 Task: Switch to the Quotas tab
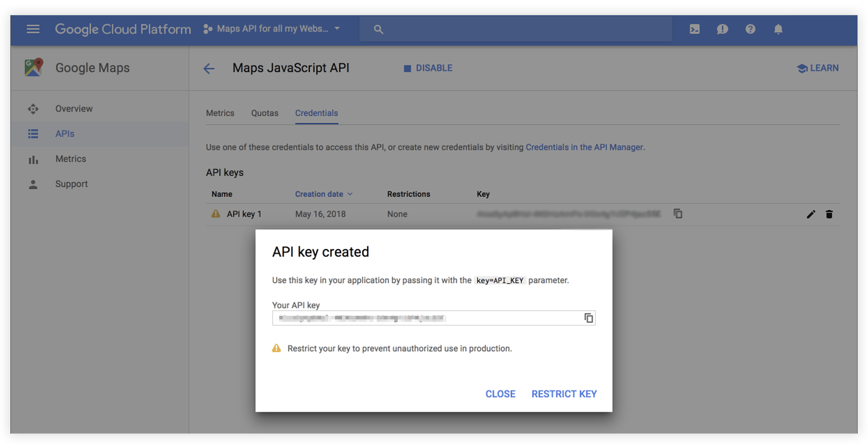tap(265, 113)
